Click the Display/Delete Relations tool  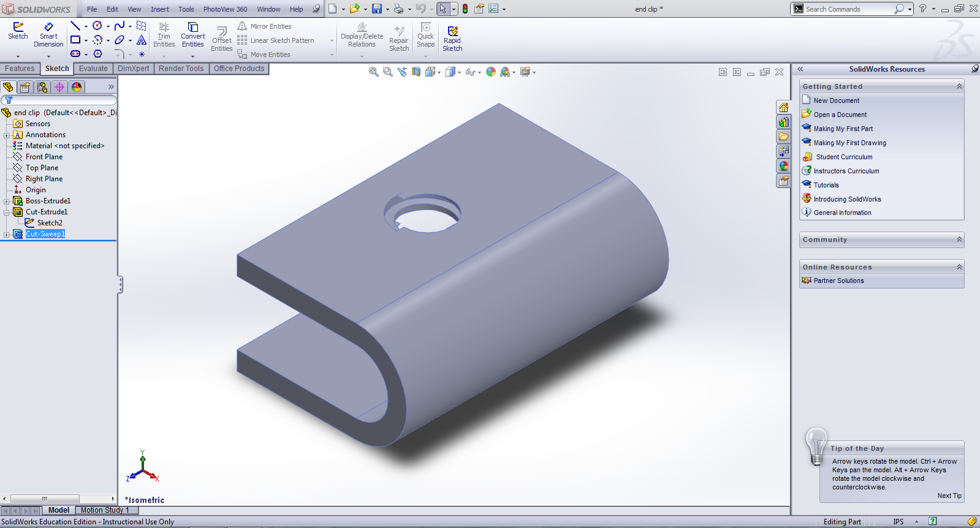[362, 35]
